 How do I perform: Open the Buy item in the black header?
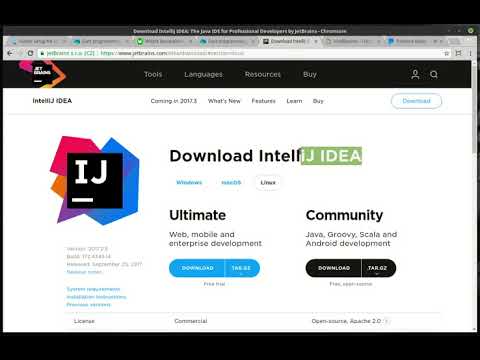310,74
